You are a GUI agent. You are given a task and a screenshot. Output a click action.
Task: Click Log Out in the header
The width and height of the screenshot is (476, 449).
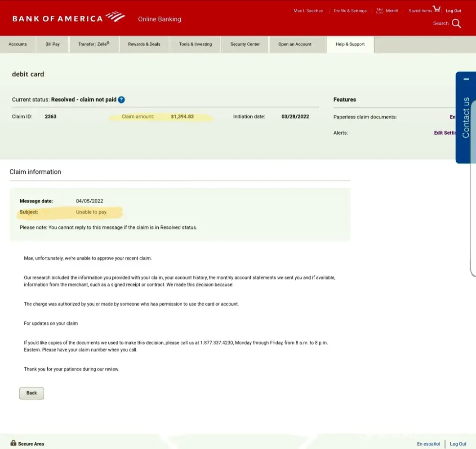coord(453,11)
